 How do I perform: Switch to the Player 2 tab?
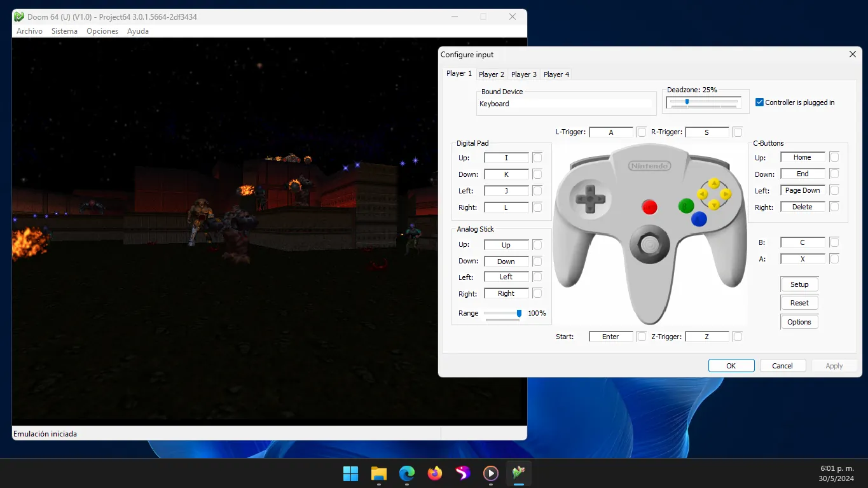tap(492, 74)
